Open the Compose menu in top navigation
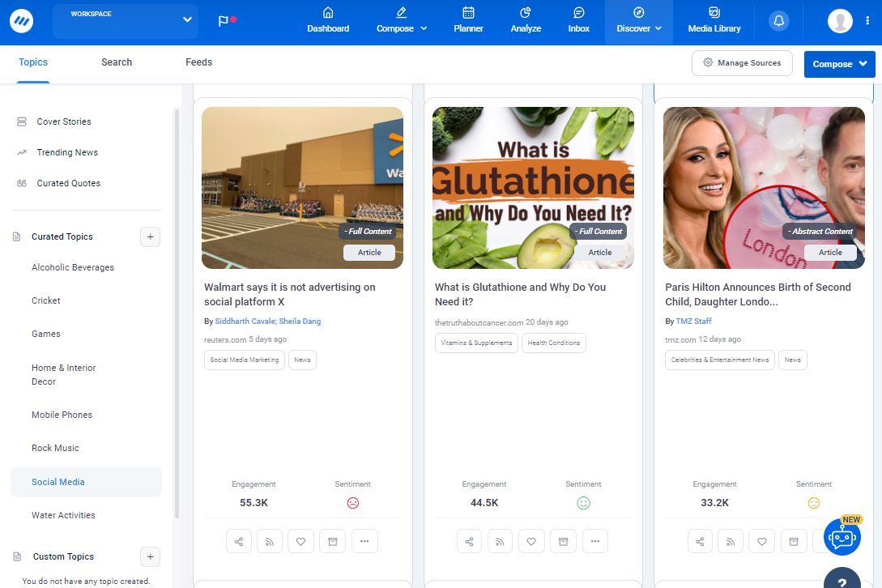 pos(401,21)
